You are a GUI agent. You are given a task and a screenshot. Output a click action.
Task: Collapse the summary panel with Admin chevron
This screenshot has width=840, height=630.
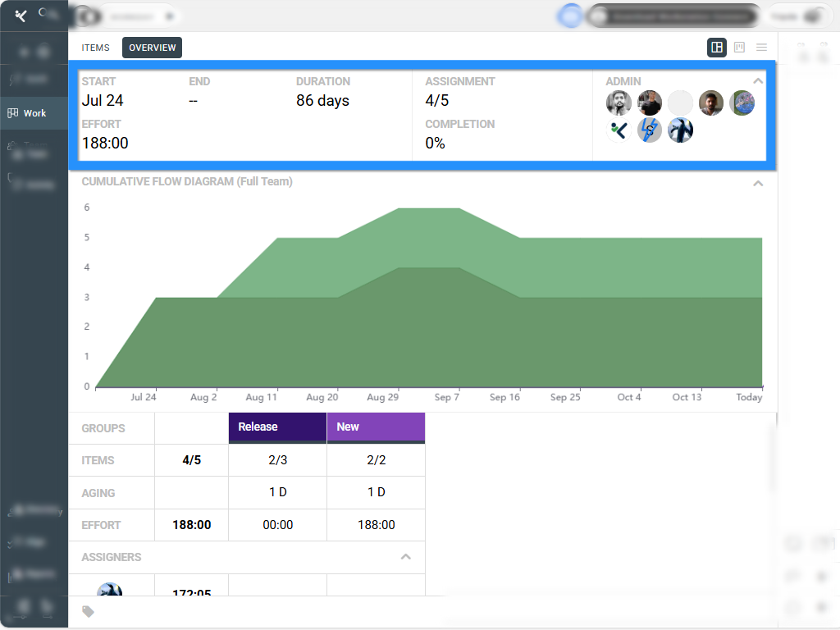click(x=758, y=81)
